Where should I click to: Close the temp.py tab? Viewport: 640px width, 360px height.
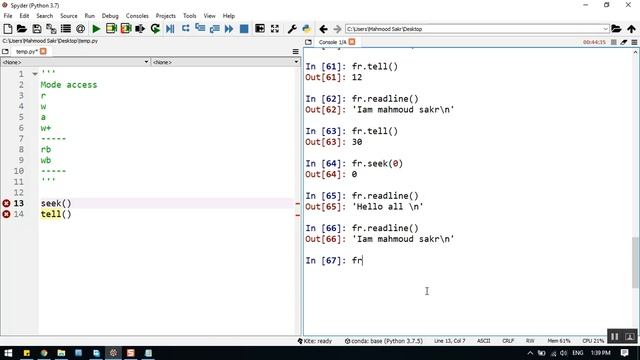click(43, 51)
